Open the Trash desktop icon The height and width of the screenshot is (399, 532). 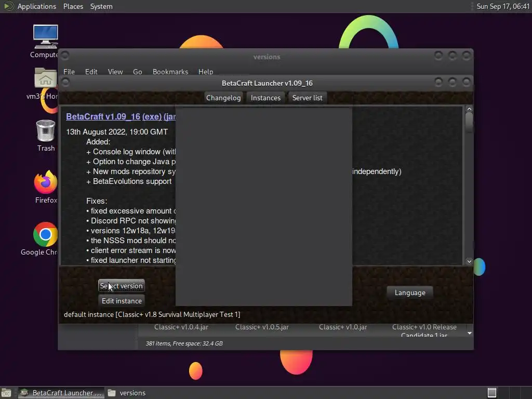click(46, 130)
